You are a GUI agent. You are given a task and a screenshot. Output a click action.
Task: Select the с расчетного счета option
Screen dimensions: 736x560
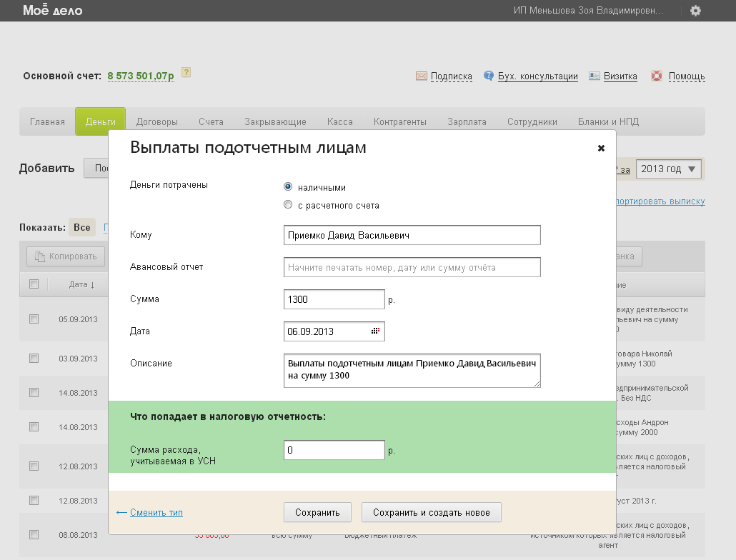point(288,205)
